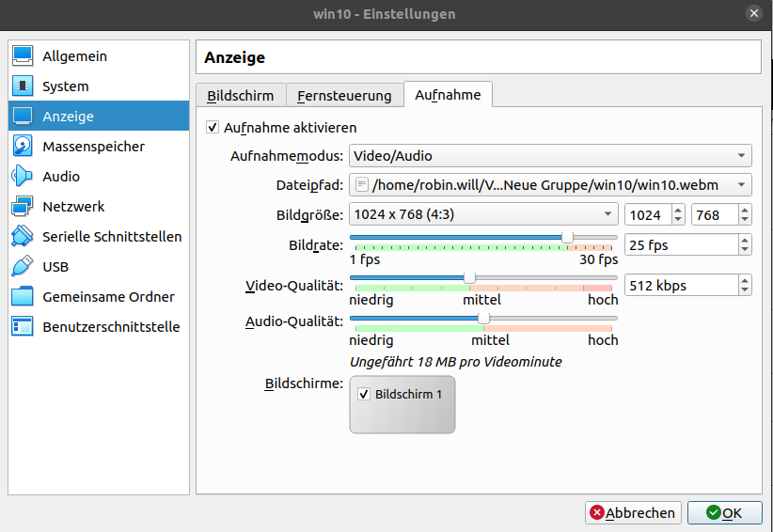
Task: Switch to the Bildschirm tab
Action: point(240,96)
